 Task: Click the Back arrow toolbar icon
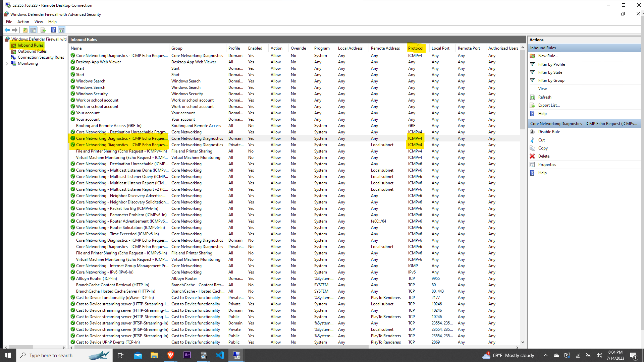7,30
